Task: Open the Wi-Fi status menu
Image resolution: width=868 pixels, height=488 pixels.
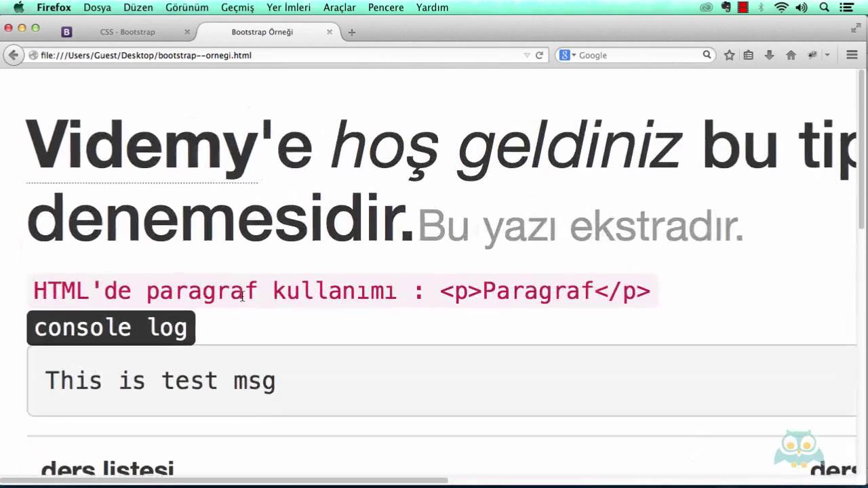Action: coord(781,7)
